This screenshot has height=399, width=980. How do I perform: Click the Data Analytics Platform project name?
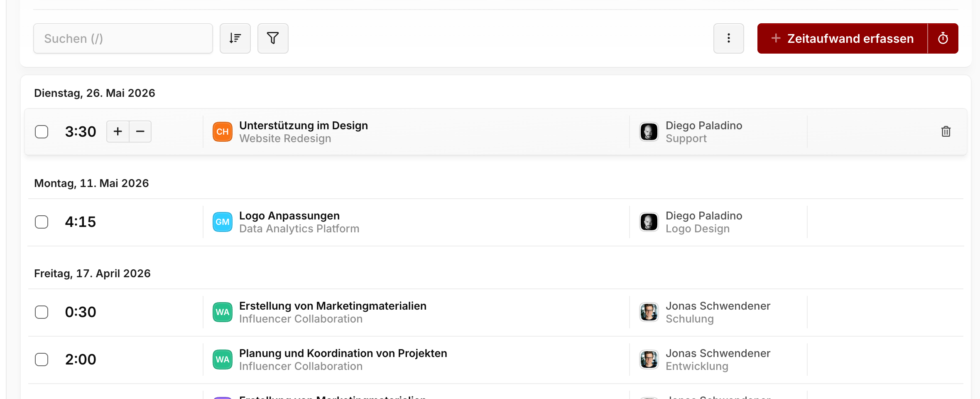pos(299,229)
